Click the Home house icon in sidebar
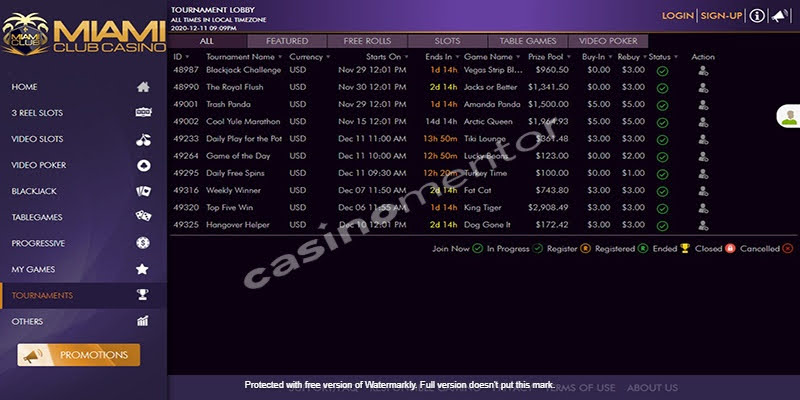 (x=143, y=87)
